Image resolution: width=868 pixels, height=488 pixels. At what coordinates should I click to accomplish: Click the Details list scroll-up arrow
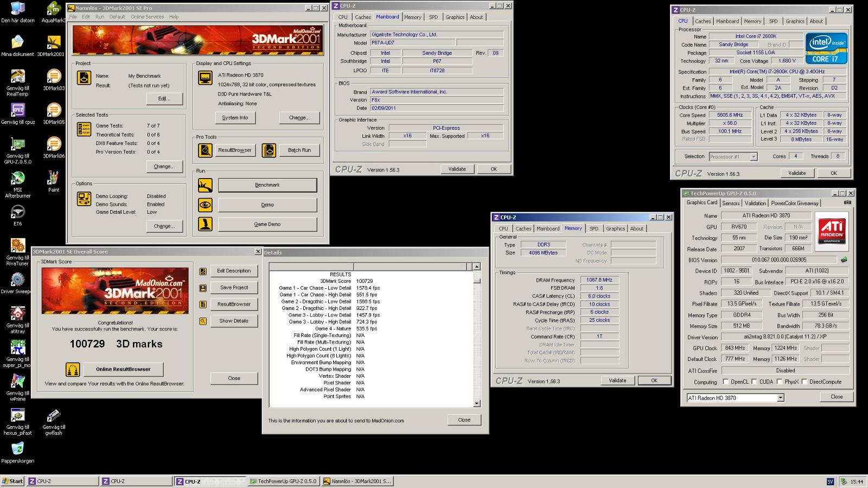[476, 267]
